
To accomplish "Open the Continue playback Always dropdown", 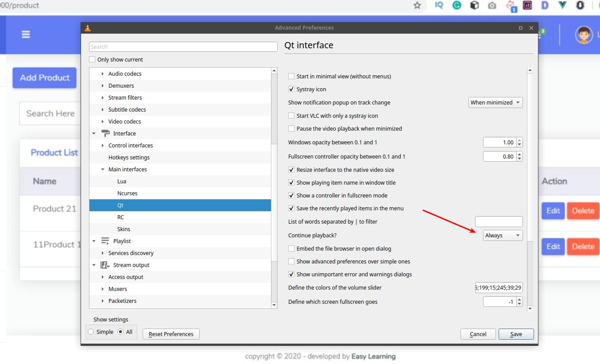I will pyautogui.click(x=503, y=235).
